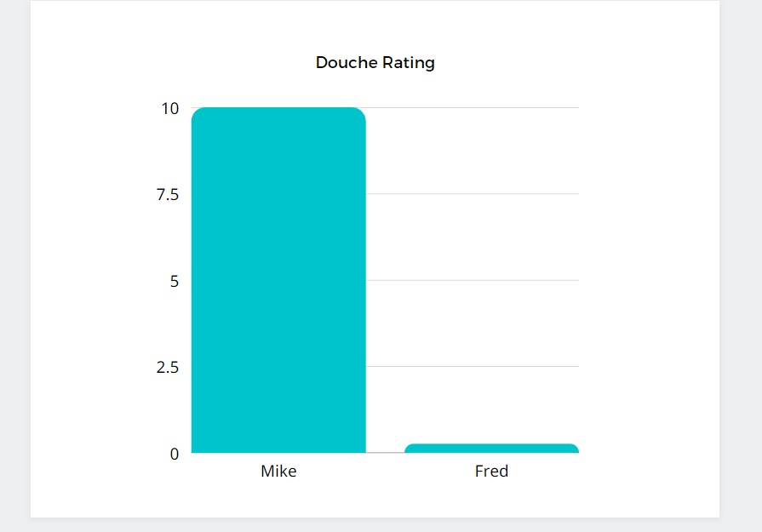Image resolution: width=762 pixels, height=532 pixels.
Task: Click the top gridline at value 10
Action: click(473, 108)
